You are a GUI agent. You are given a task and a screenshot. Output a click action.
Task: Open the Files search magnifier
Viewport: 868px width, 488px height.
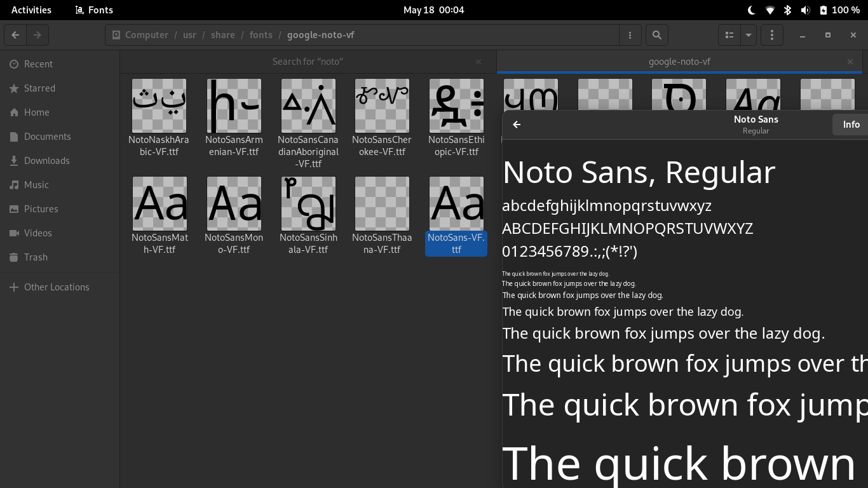point(657,35)
